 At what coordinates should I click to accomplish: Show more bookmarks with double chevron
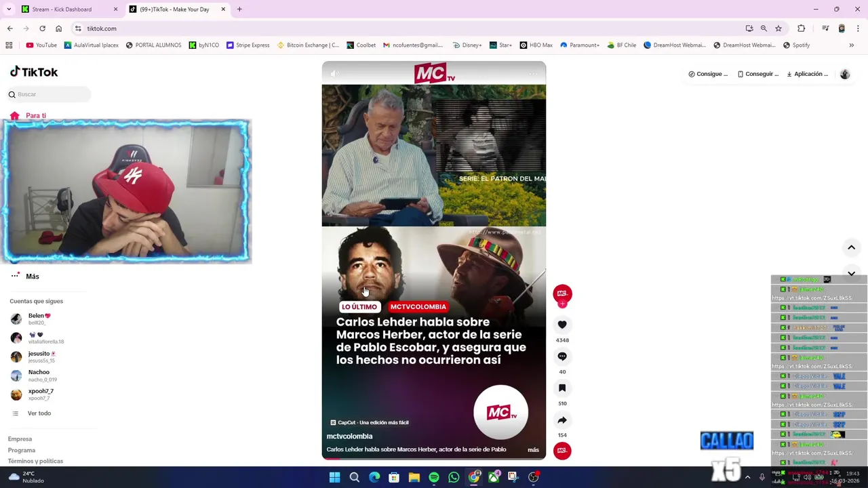(851, 45)
